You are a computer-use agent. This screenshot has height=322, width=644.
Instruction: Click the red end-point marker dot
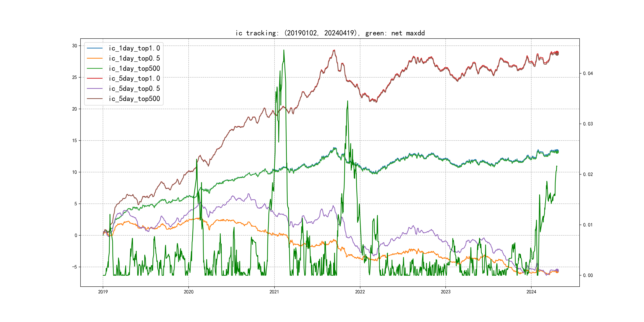557,52
